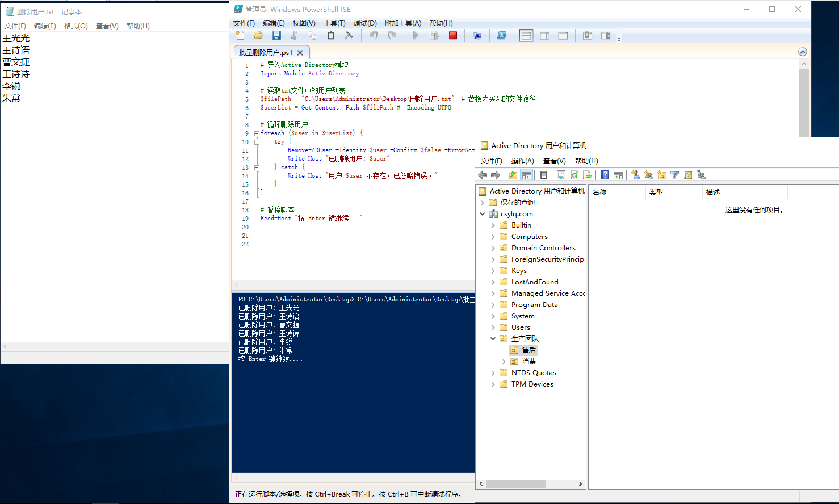Click the tree pane horizontal scrollbar thumb
The width and height of the screenshot is (839, 504).
tap(515, 484)
